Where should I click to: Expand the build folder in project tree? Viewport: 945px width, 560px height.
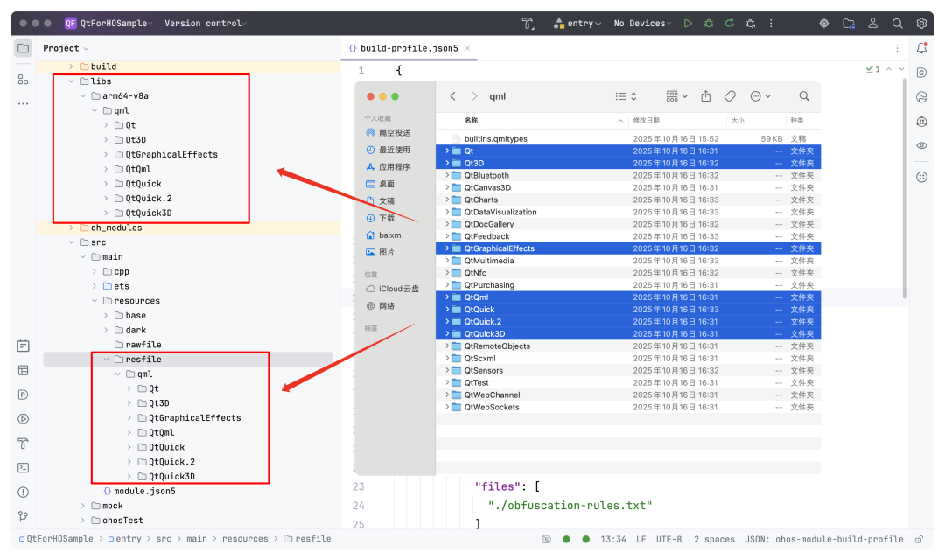point(71,66)
